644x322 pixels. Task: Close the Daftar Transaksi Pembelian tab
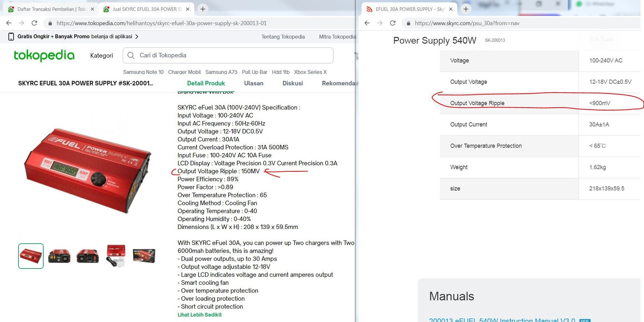point(93,9)
